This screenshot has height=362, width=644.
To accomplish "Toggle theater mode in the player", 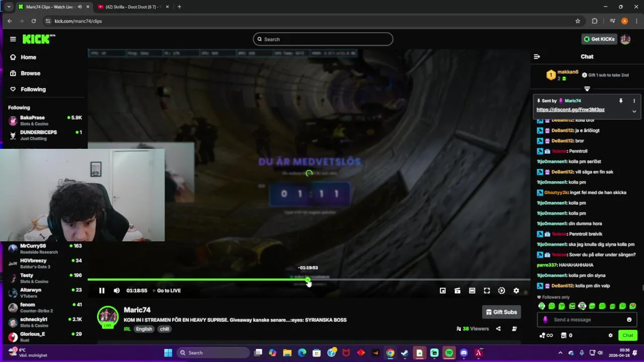I will click(472, 291).
